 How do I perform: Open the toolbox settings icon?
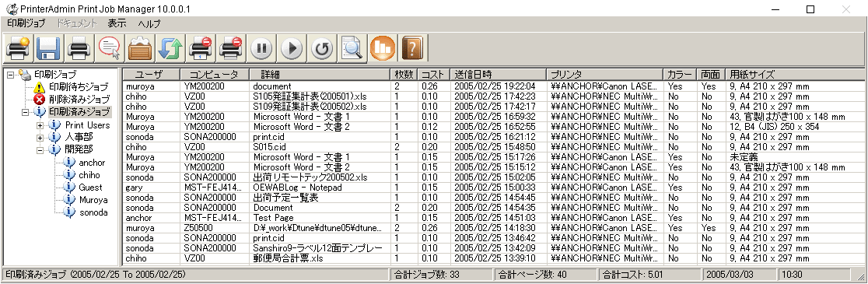coord(140,48)
